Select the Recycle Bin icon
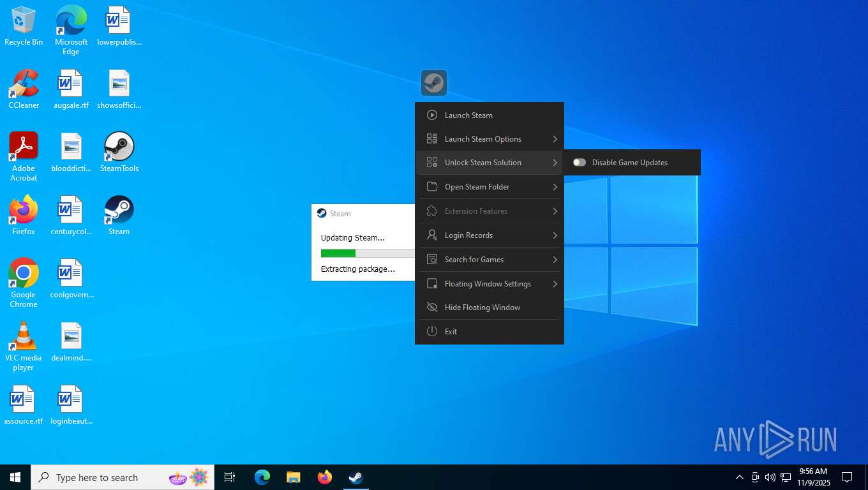Screen dimensions: 868x490 tap(24, 26)
